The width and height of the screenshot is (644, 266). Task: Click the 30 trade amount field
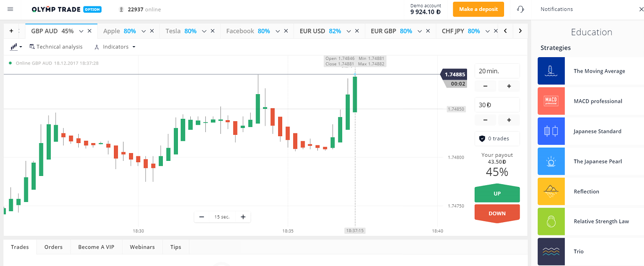[497, 105]
